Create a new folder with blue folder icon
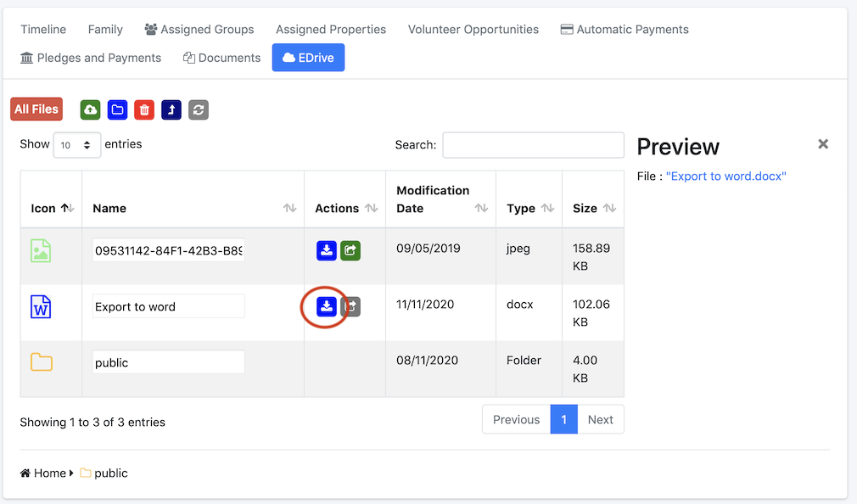This screenshot has height=504, width=857. [117, 109]
